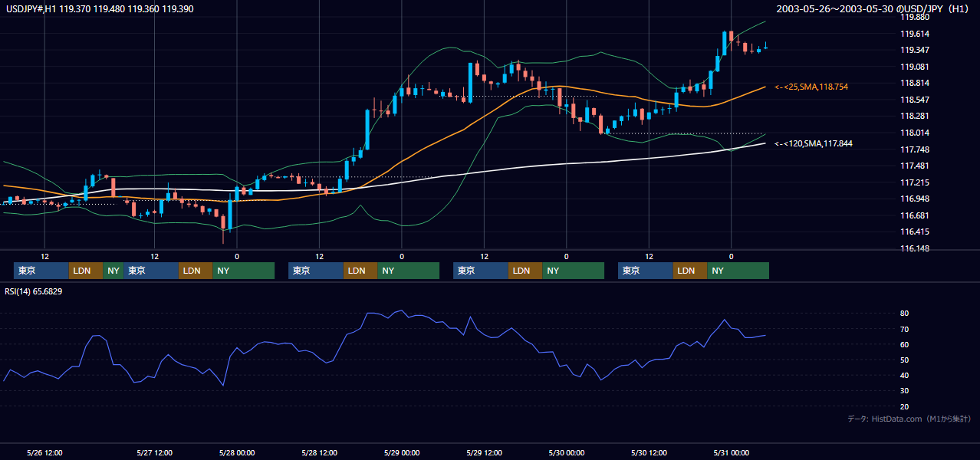
Task: Click the 5/29 00:00 date label
Action: click(401, 452)
